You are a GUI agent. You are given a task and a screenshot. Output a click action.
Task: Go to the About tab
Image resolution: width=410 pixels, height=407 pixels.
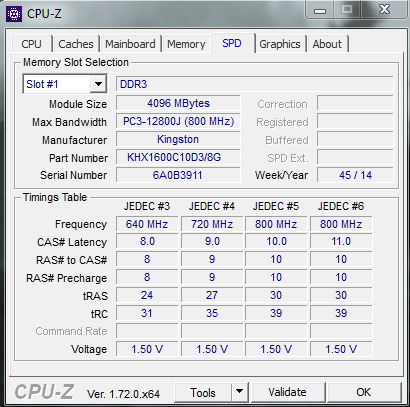[327, 44]
